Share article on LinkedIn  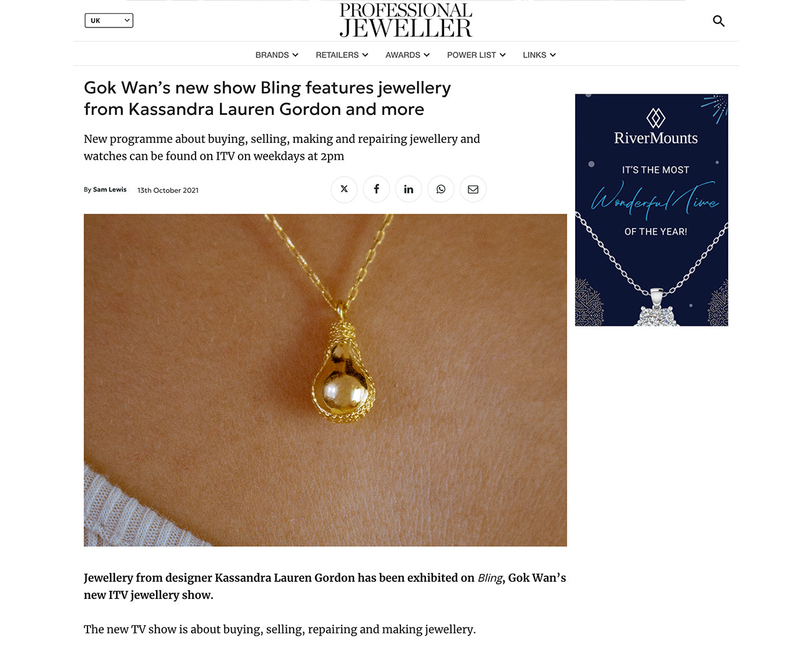point(408,189)
